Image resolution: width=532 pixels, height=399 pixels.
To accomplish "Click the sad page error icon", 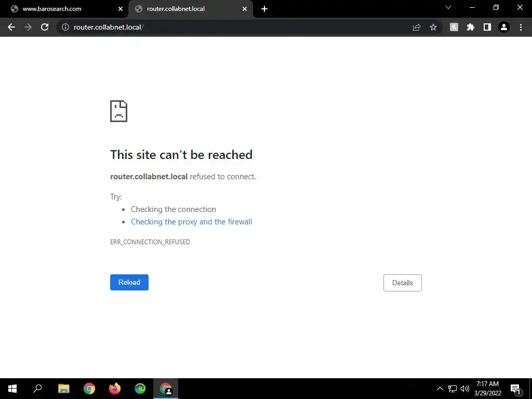I will [119, 111].
